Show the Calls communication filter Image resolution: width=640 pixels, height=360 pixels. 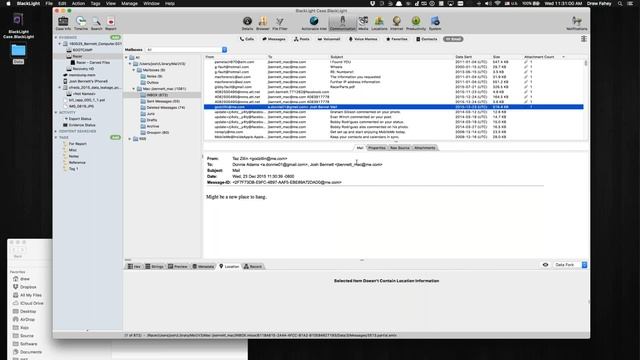(x=247, y=39)
